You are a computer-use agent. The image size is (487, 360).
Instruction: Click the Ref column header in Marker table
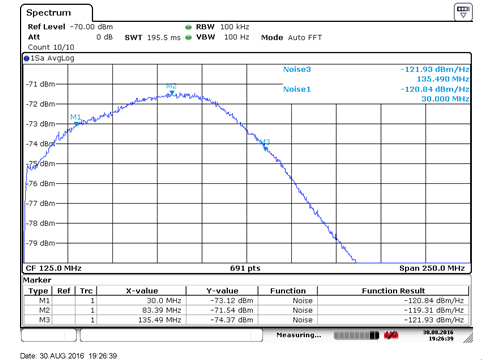64,291
